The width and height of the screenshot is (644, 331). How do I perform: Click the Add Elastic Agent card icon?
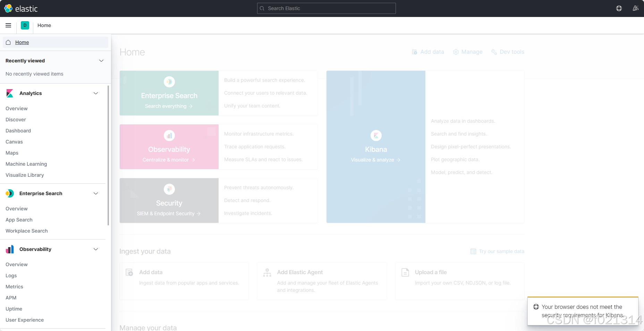click(x=267, y=272)
